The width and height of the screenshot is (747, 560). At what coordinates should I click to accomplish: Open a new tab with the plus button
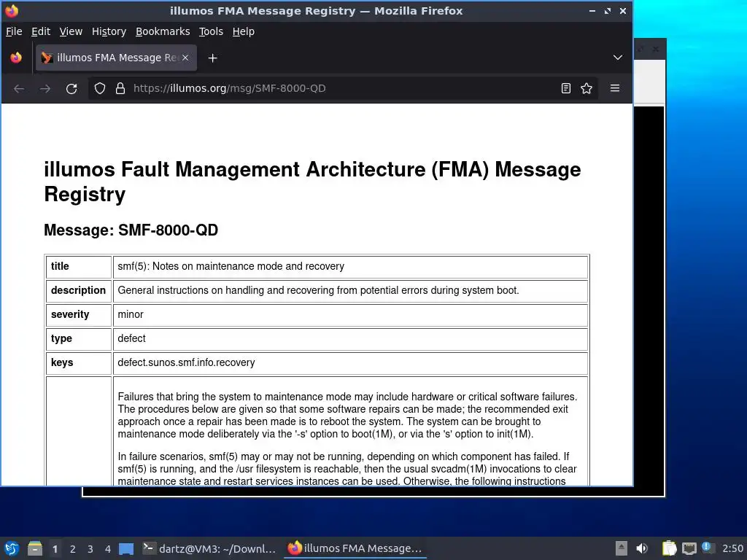point(212,58)
